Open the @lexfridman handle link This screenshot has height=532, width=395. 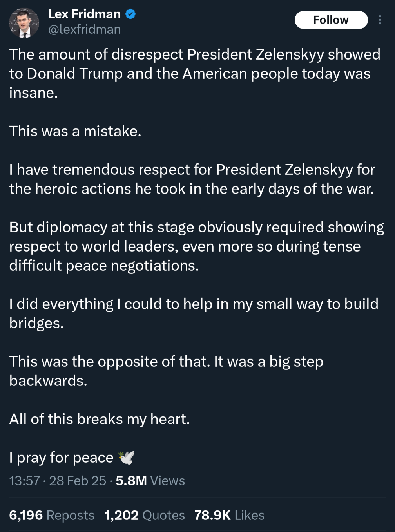click(84, 29)
